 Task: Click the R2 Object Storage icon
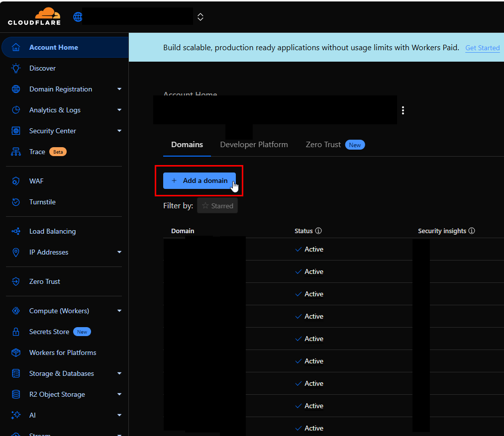(x=16, y=394)
